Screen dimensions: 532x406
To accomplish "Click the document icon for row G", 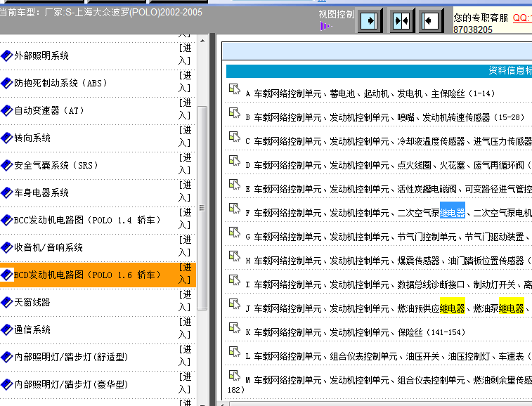I will 234,234.
